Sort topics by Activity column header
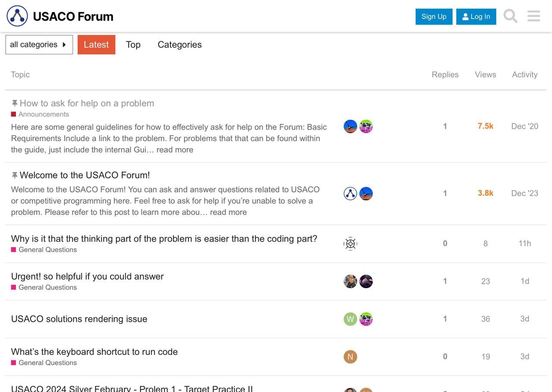The width and height of the screenshot is (552, 392). tap(525, 75)
